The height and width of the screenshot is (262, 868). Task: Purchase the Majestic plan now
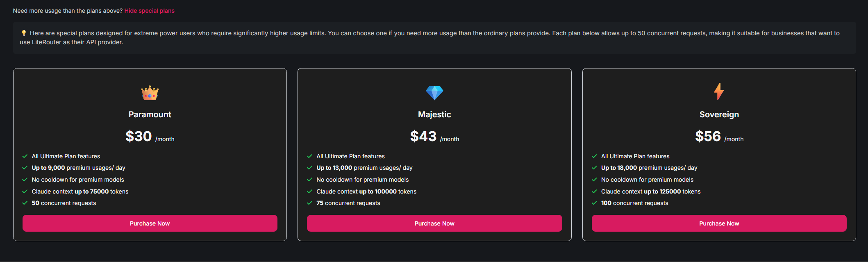434,223
